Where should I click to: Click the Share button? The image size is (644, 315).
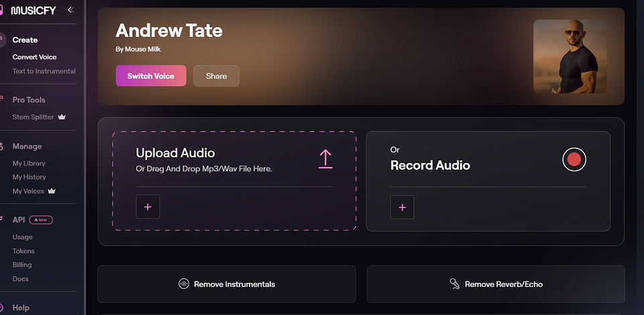click(217, 76)
